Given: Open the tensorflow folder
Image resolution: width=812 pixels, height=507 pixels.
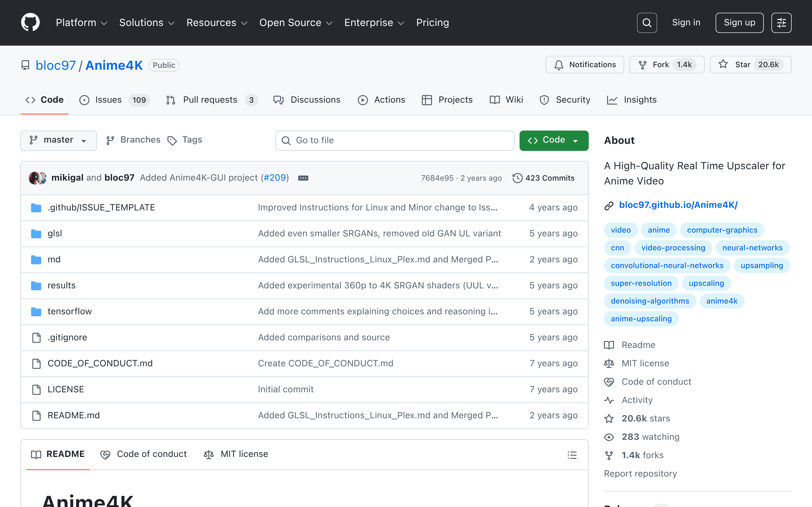Looking at the screenshot, I should coord(69,311).
